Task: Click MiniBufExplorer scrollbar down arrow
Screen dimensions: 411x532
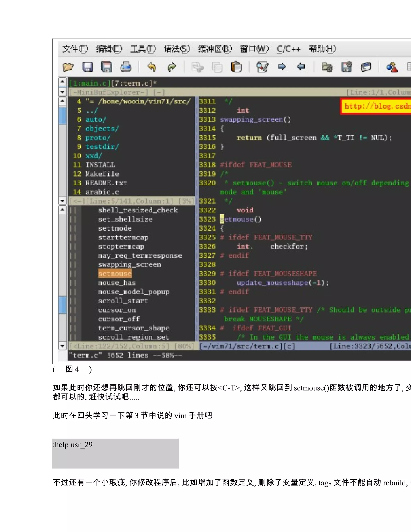Action: (62, 92)
